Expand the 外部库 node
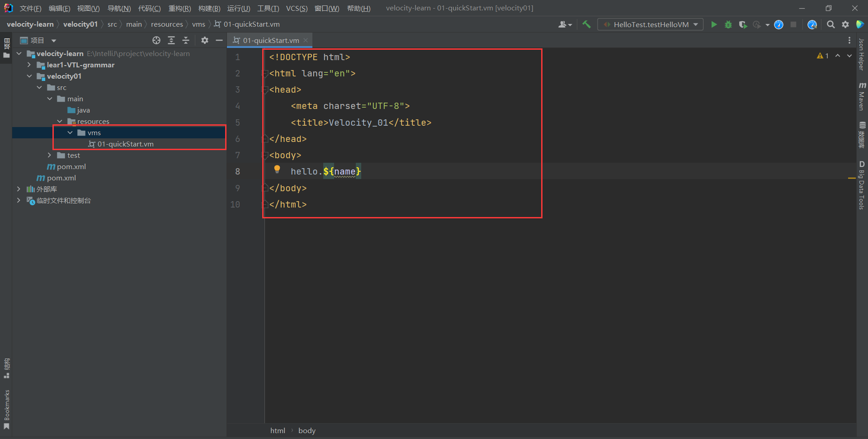This screenshot has height=439, width=868. [x=19, y=189]
